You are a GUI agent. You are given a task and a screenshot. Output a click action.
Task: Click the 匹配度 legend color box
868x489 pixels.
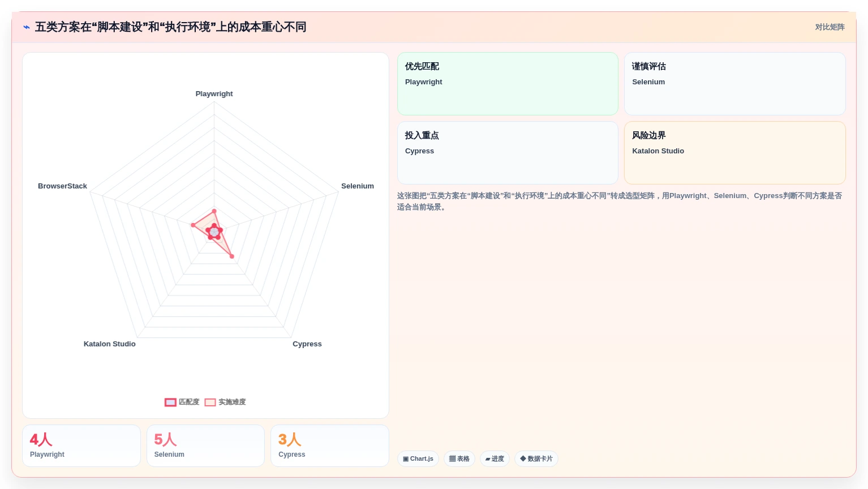[x=170, y=402]
